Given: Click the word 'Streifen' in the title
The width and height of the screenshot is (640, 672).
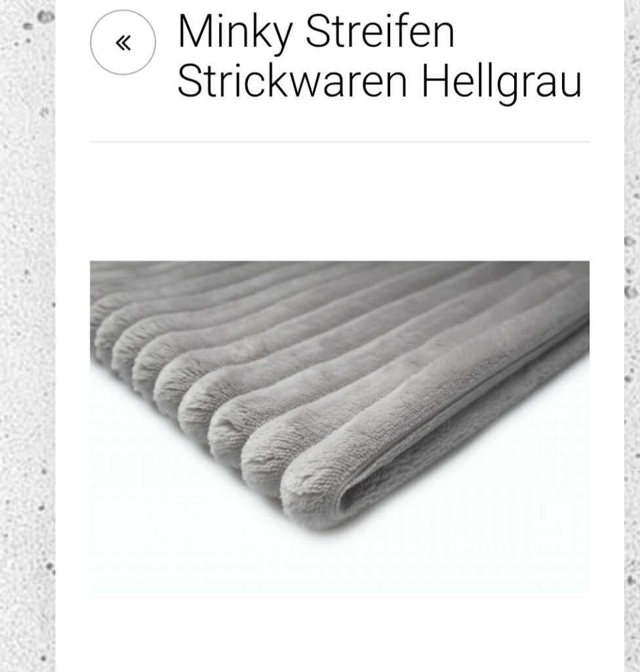Looking at the screenshot, I should [380, 31].
